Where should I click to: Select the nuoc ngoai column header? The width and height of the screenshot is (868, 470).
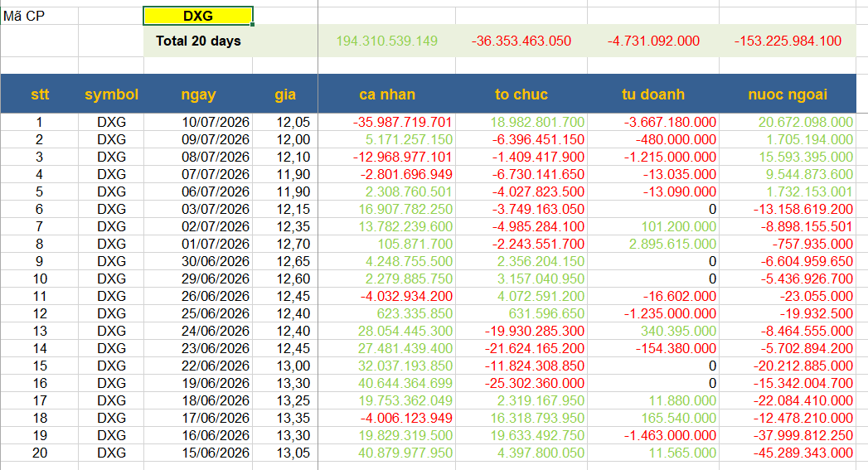click(788, 94)
